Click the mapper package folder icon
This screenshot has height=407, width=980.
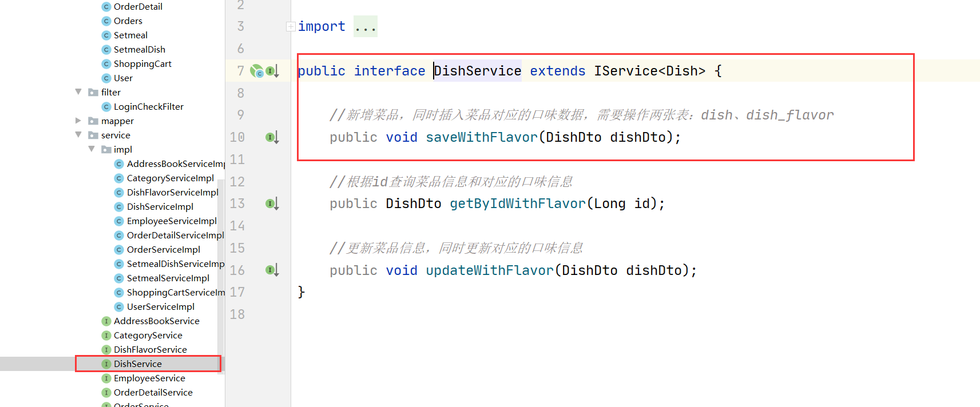coord(93,121)
